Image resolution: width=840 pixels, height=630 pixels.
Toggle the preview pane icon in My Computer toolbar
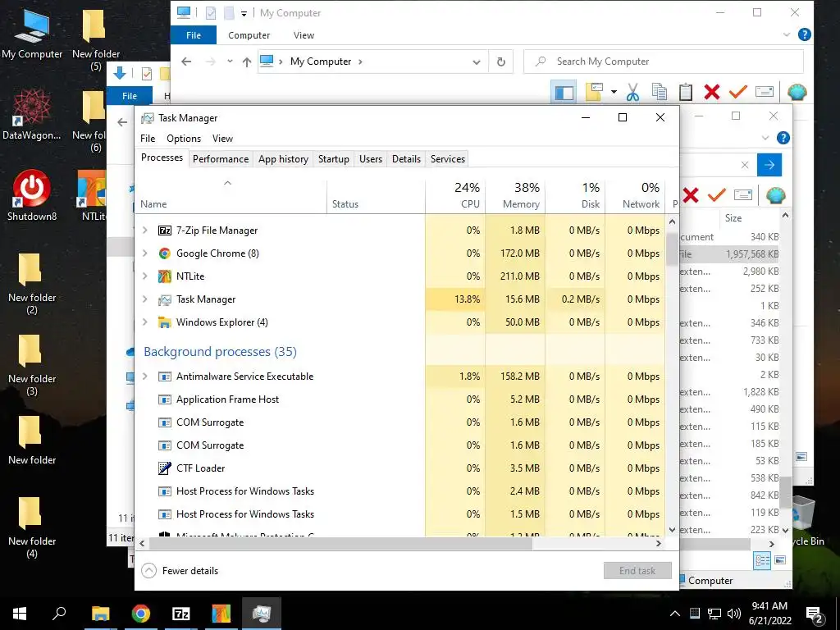tap(564, 93)
